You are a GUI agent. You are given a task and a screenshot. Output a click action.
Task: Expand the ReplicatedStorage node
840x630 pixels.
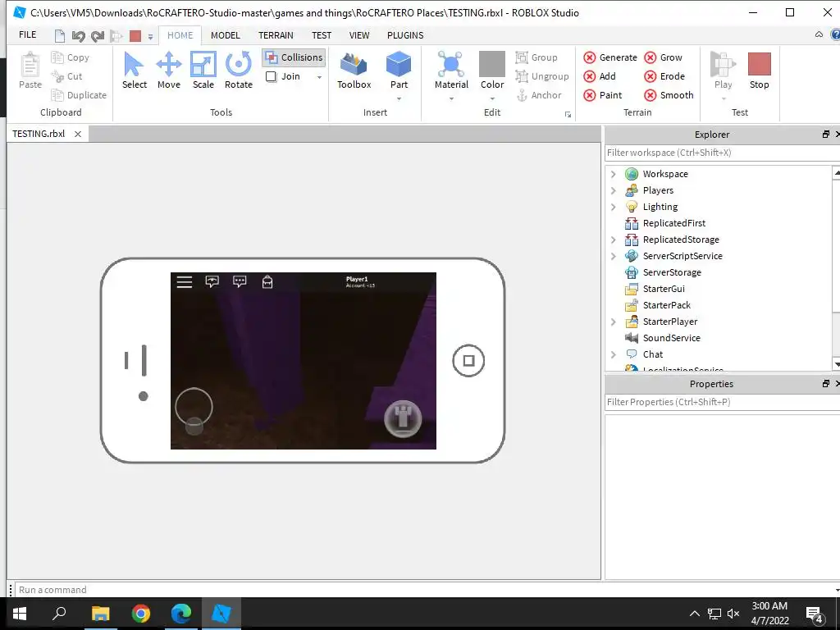614,240
